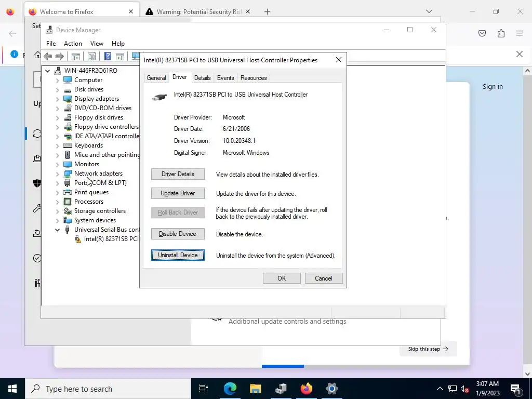Select the Storage controllers icon
Image resolution: width=532 pixels, height=399 pixels.
click(68, 211)
